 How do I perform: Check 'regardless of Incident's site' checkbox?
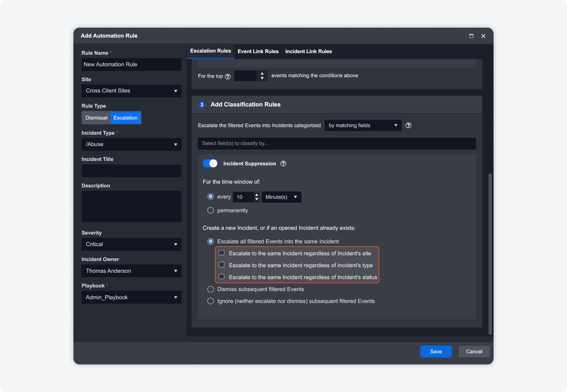coord(221,253)
